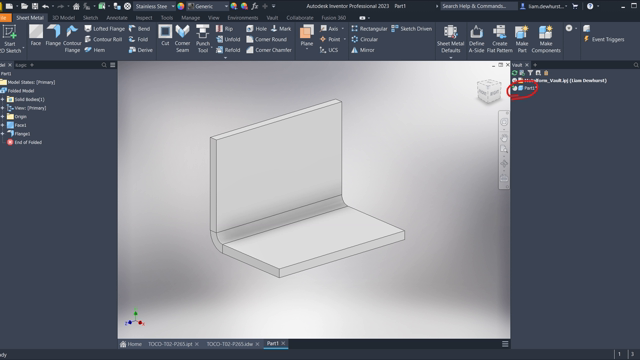640x360 pixels.
Task: Expand the Origin folder node
Action: tap(3, 116)
